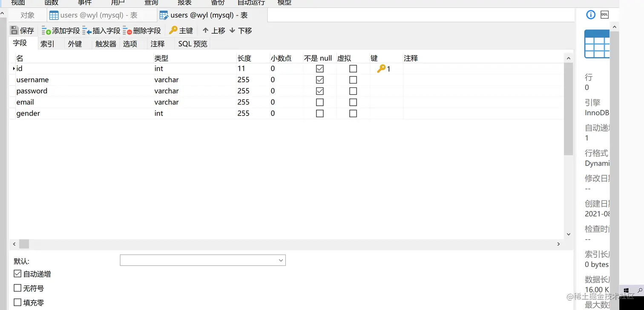Click horizontal scrollbar left arrow
This screenshot has height=310, width=644.
pyautogui.click(x=14, y=244)
